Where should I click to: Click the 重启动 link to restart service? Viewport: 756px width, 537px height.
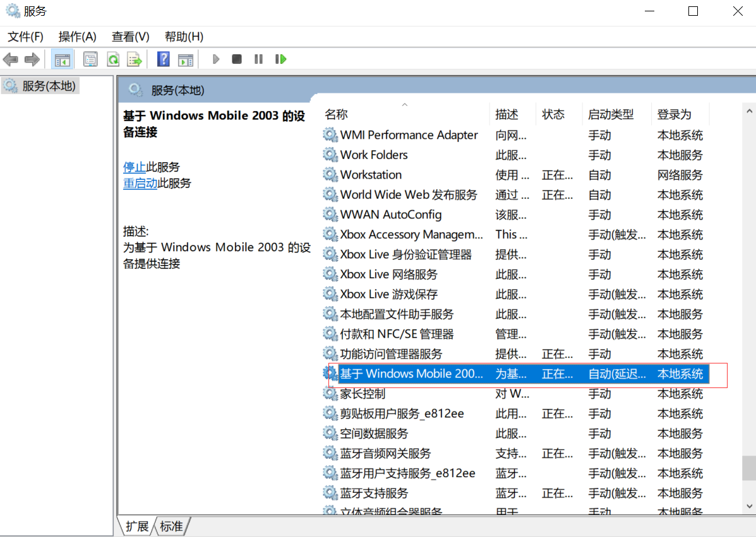click(140, 183)
